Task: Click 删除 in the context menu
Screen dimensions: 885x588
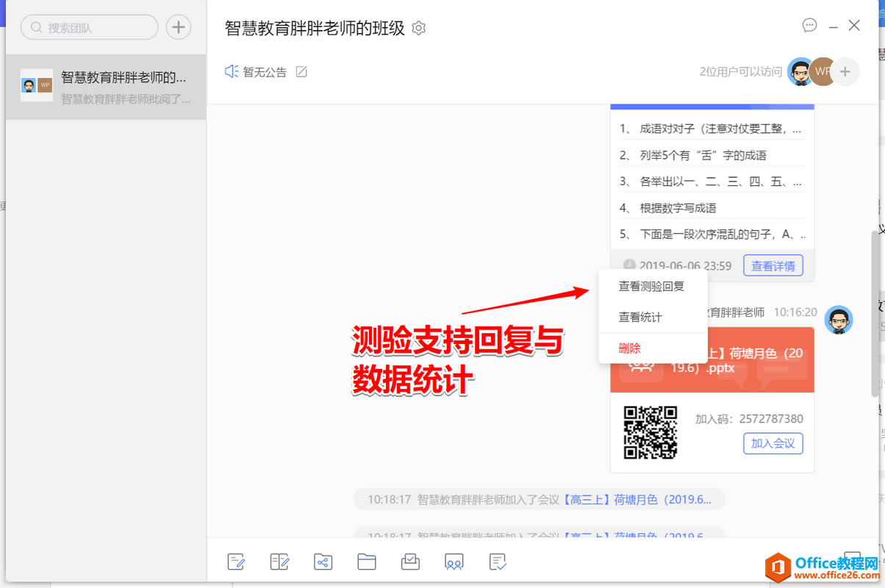Action: tap(629, 348)
